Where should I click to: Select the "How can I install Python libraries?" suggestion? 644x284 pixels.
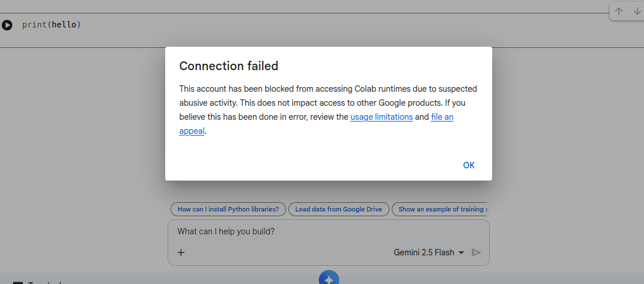click(x=228, y=209)
